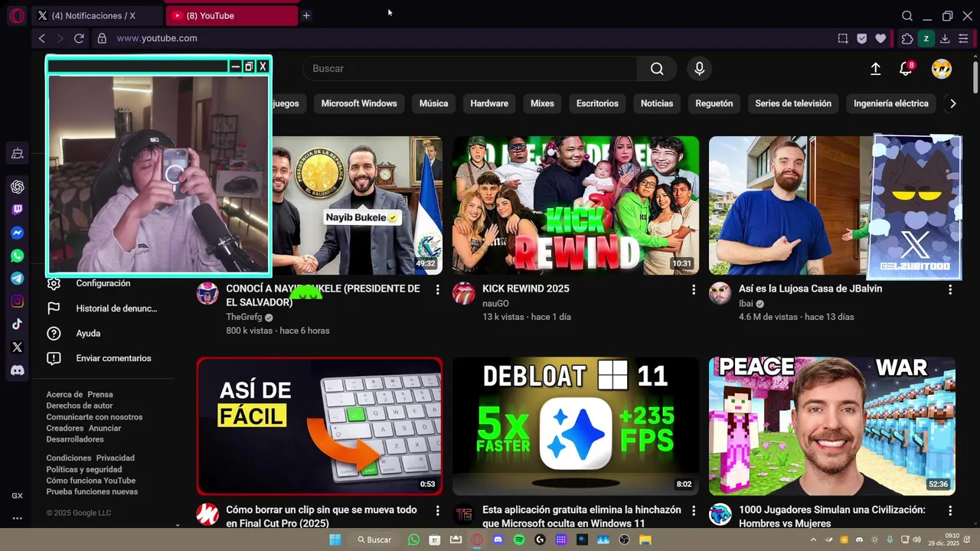Open Telegram in the Opera sidebar
Image resolution: width=980 pixels, height=551 pixels.
(17, 279)
